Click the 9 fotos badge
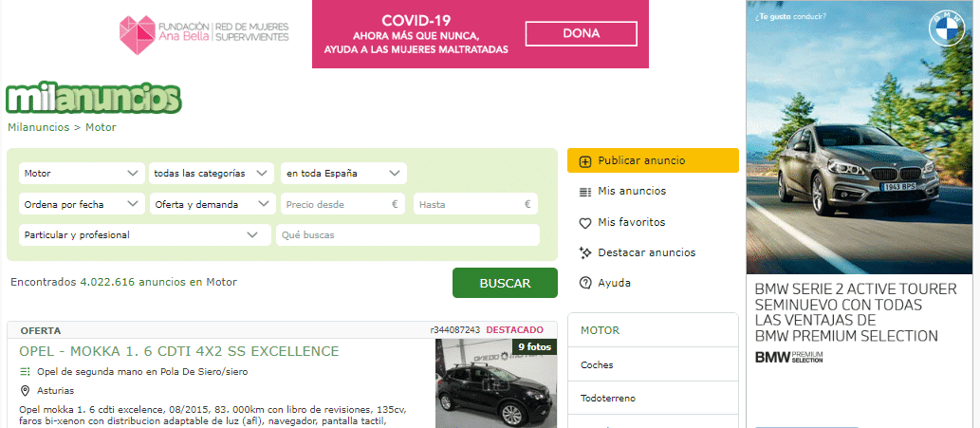Viewport: 980px width, 428px height. coord(534,346)
